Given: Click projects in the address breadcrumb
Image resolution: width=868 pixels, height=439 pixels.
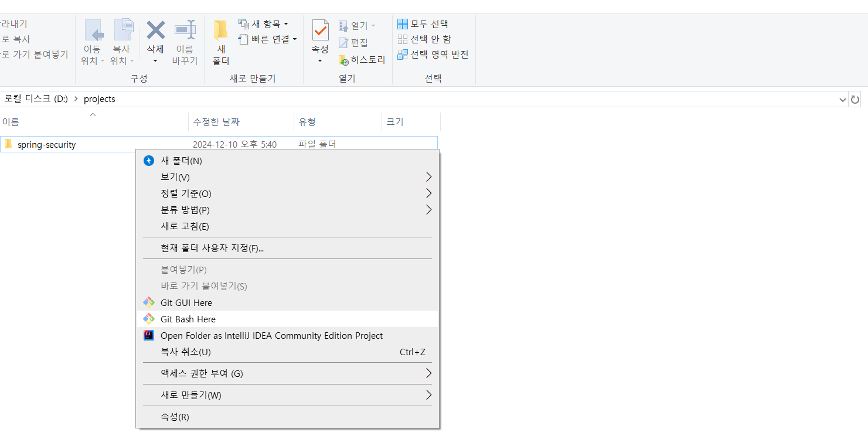Looking at the screenshot, I should point(100,99).
